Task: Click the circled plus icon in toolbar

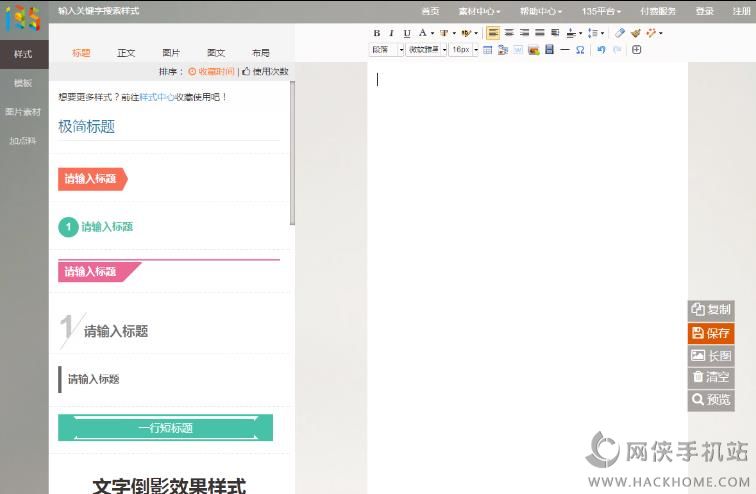Action: point(636,49)
